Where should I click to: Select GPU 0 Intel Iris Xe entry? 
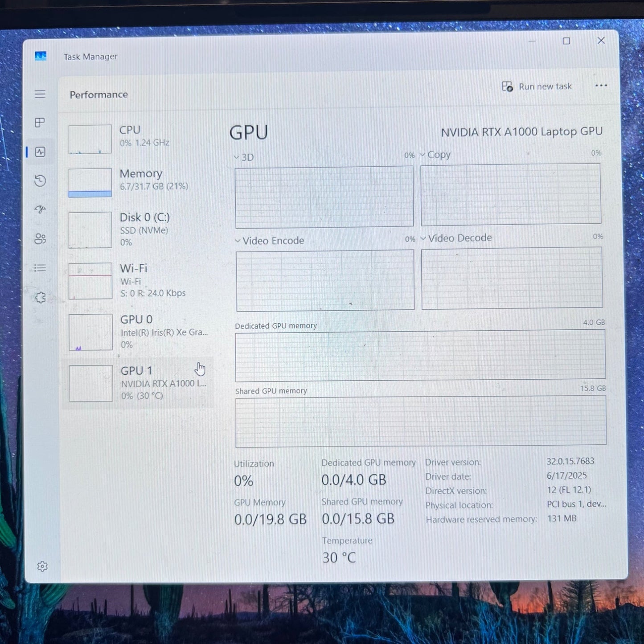click(x=138, y=332)
